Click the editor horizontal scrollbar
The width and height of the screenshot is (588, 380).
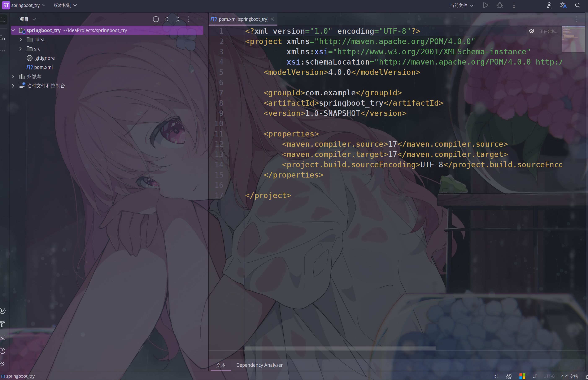click(x=340, y=348)
